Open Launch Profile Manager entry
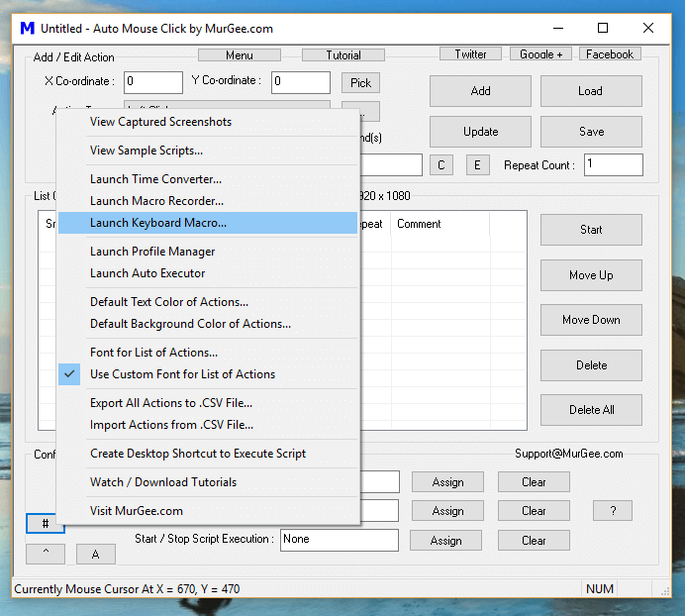This screenshot has width=685, height=616. (208, 252)
